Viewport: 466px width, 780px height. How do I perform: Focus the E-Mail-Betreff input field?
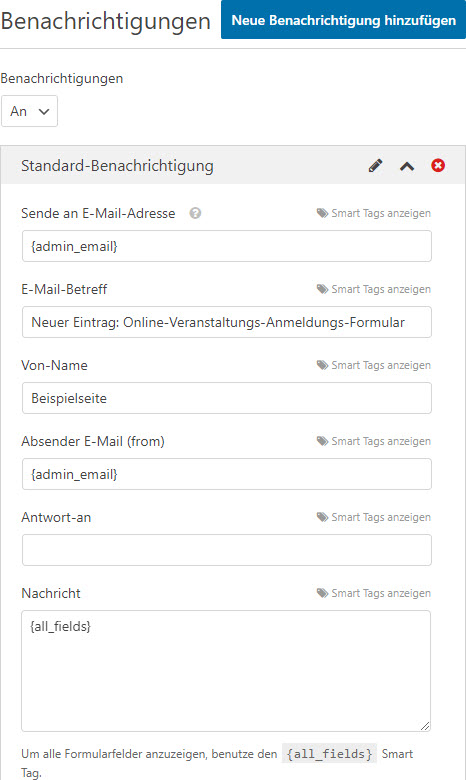[x=227, y=322]
